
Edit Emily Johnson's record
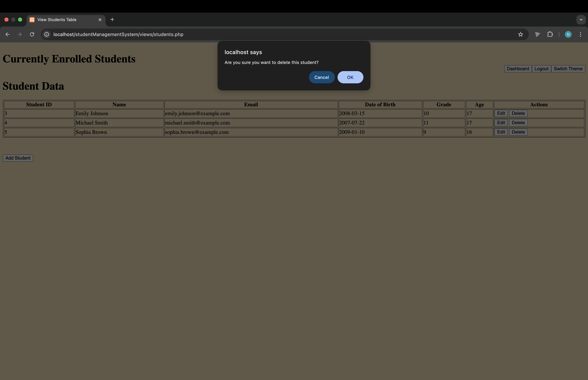[x=501, y=113]
